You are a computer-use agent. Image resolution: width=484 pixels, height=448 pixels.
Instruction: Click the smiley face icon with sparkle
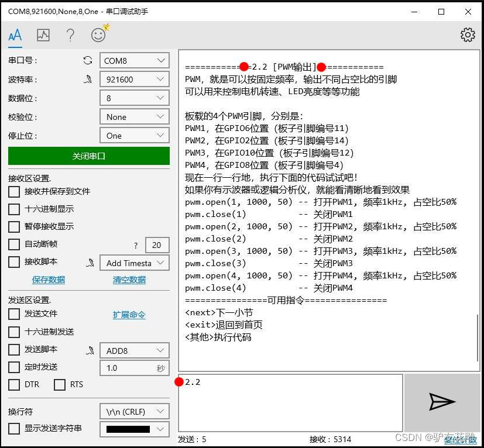(98, 35)
